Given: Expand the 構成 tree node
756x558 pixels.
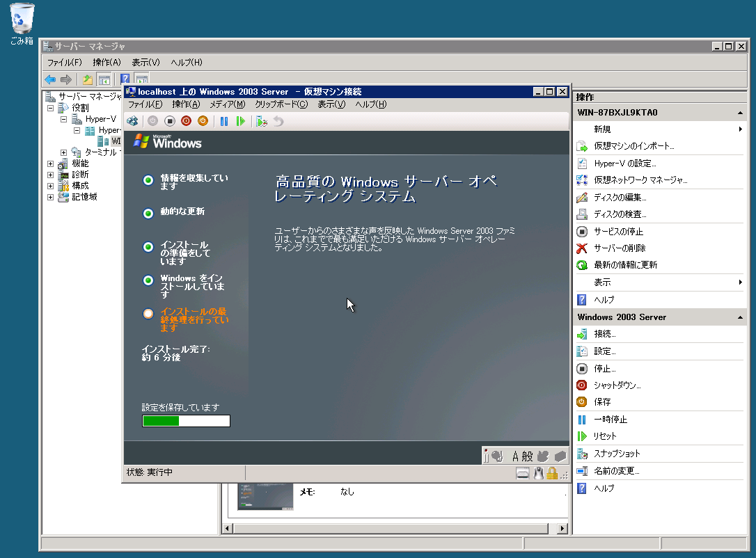Looking at the screenshot, I should tap(50, 186).
